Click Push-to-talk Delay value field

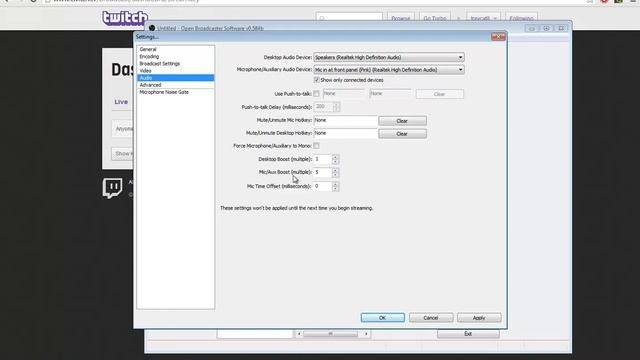click(323, 107)
